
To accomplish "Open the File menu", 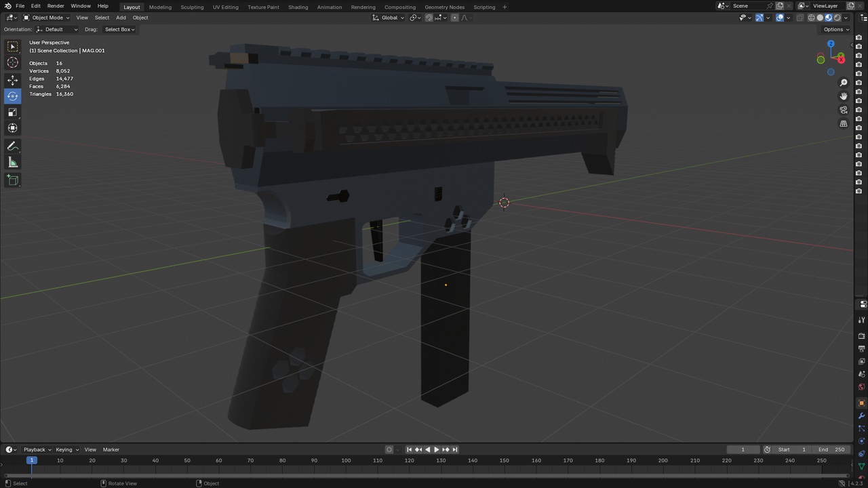I will click(20, 6).
